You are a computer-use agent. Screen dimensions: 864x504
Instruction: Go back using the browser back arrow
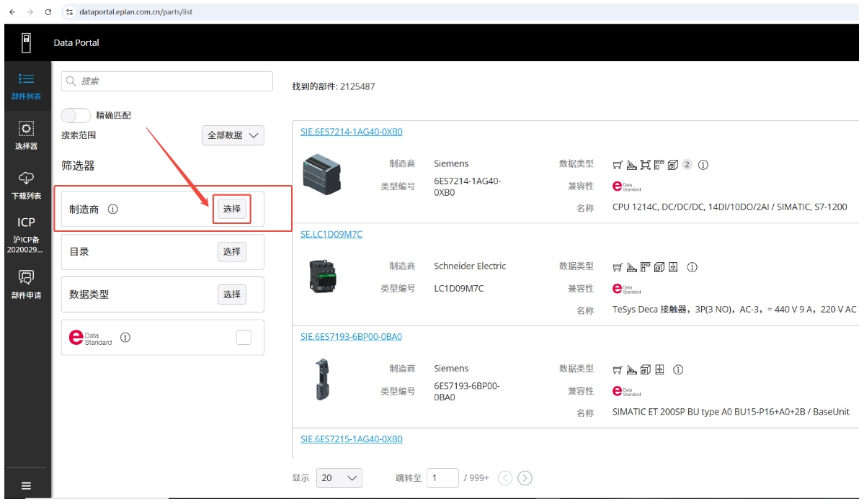(12, 12)
